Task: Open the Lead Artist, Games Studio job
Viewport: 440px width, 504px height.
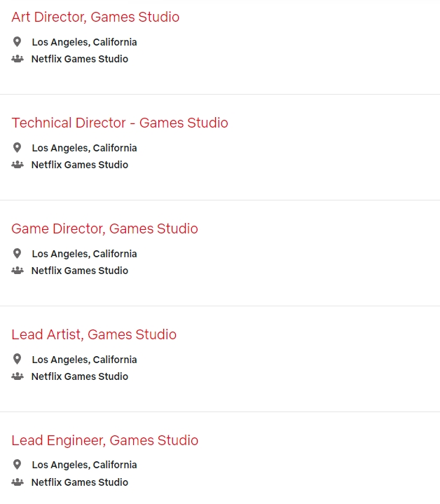Action: tap(94, 334)
